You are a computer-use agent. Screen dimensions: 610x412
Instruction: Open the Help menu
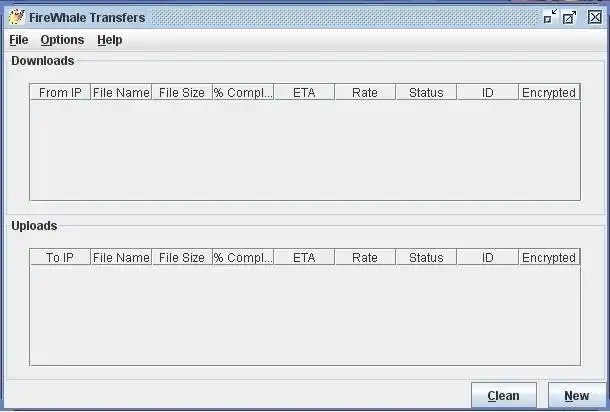point(110,40)
